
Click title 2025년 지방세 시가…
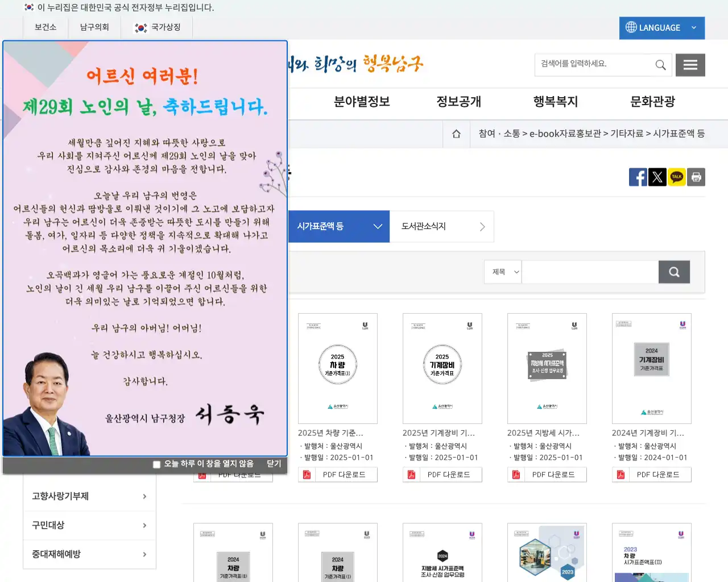pyautogui.click(x=543, y=433)
